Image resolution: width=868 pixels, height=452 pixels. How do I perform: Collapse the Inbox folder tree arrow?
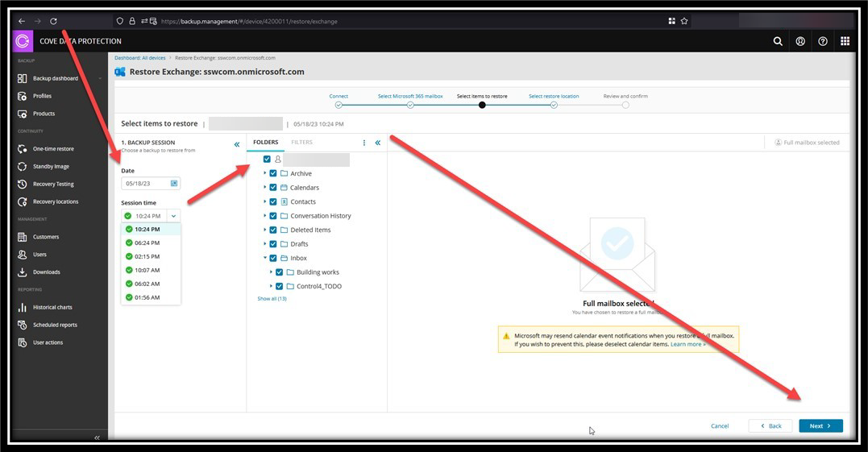[265, 258]
